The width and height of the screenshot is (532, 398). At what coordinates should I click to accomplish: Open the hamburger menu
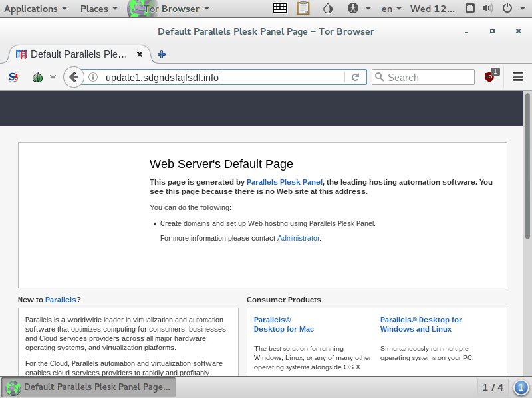pos(518,77)
